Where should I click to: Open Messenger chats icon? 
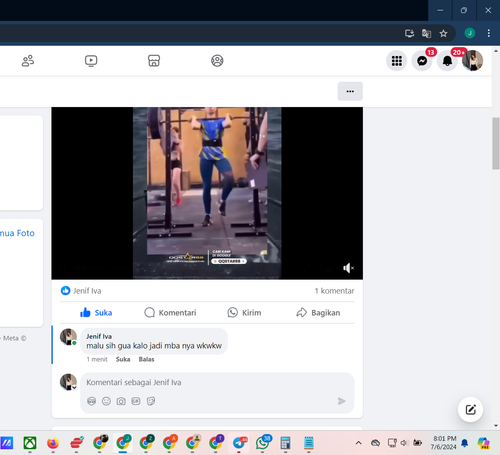[422, 61]
